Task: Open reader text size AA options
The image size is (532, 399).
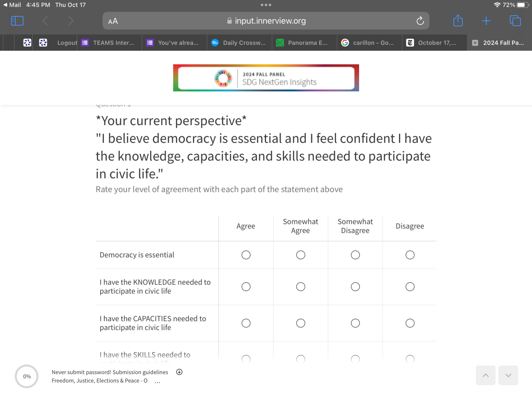Action: 113,21
